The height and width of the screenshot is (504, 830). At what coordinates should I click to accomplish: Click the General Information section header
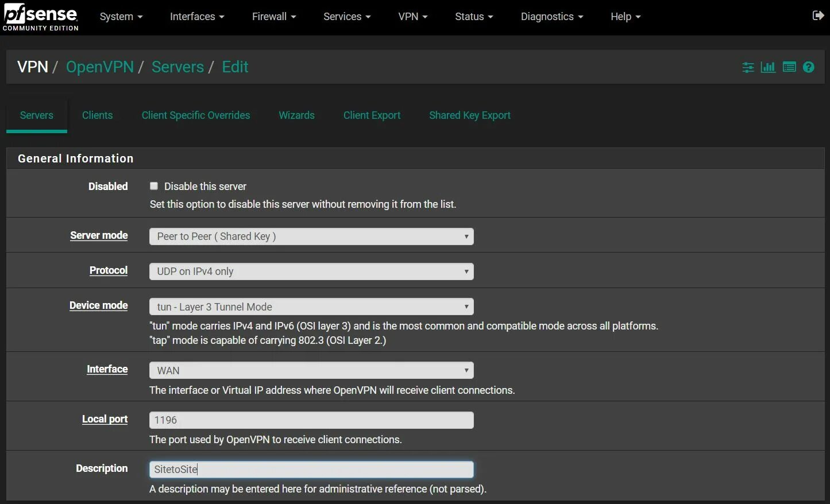(x=415, y=158)
